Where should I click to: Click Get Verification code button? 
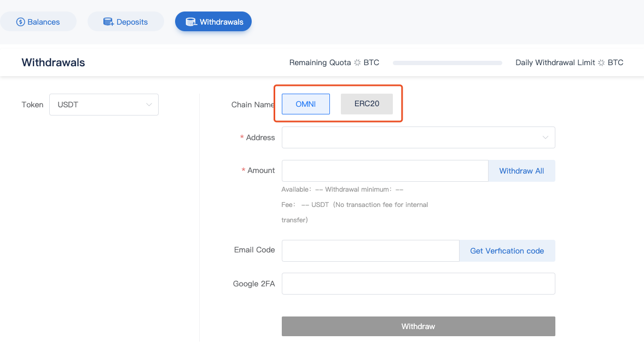click(507, 251)
